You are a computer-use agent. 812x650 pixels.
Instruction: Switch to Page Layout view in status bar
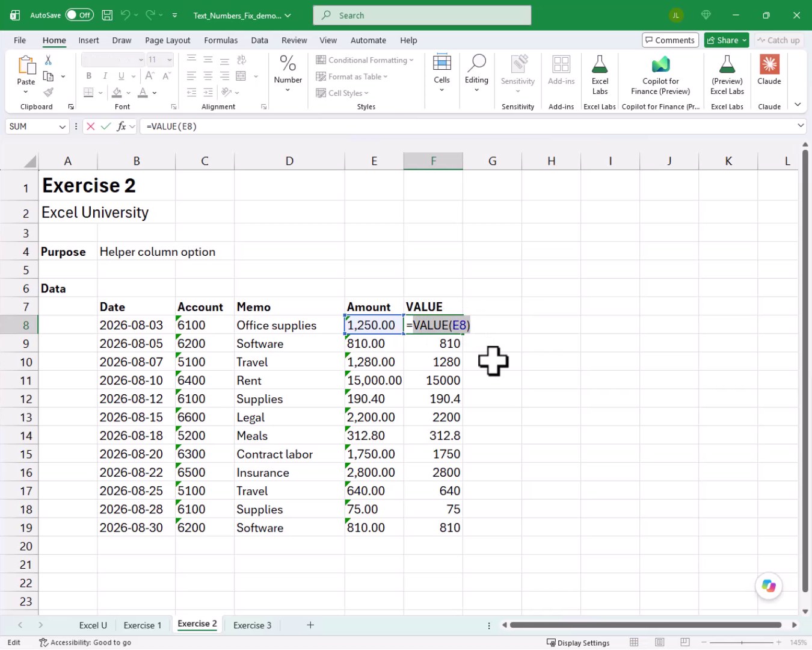tap(660, 643)
